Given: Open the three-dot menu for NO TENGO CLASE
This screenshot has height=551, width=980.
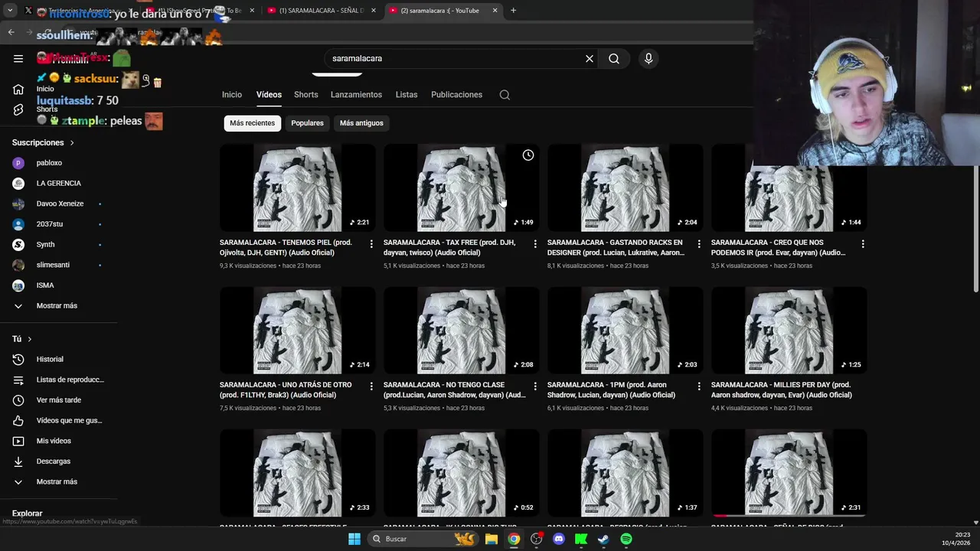Looking at the screenshot, I should coord(535,386).
